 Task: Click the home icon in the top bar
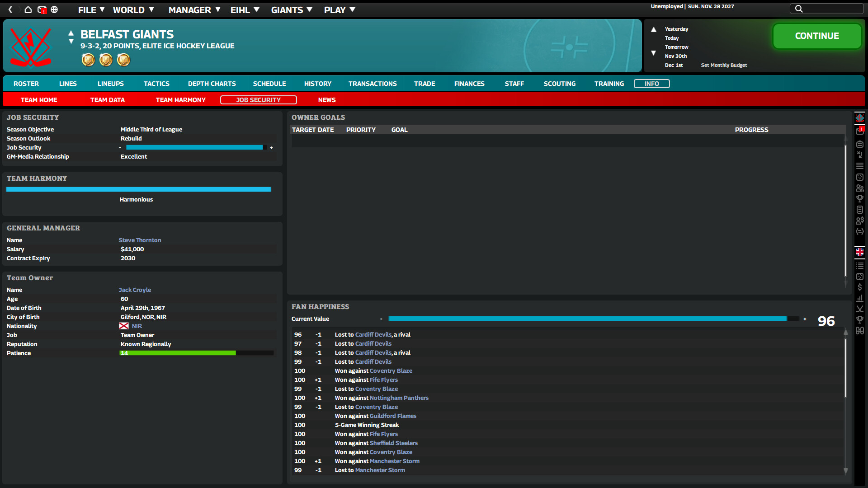(28, 9)
